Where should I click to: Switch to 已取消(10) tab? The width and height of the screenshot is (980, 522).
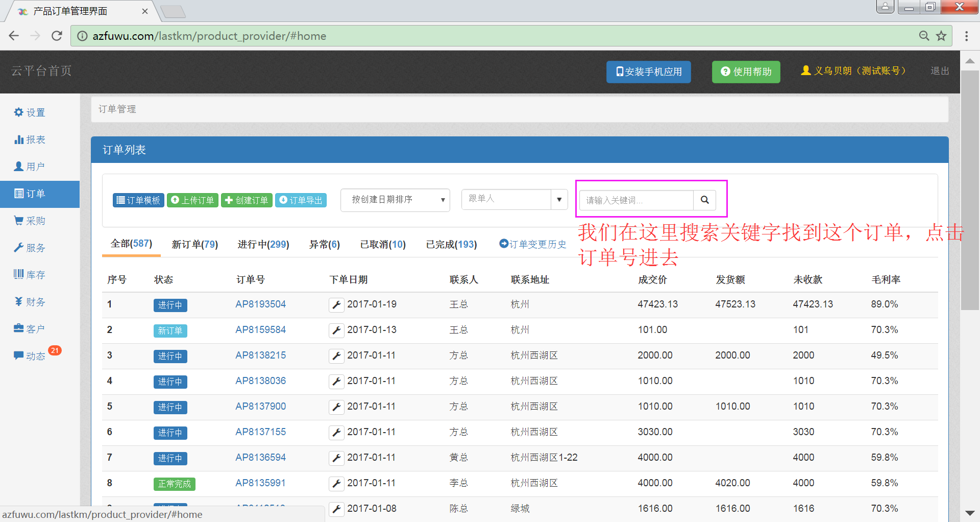click(x=383, y=245)
